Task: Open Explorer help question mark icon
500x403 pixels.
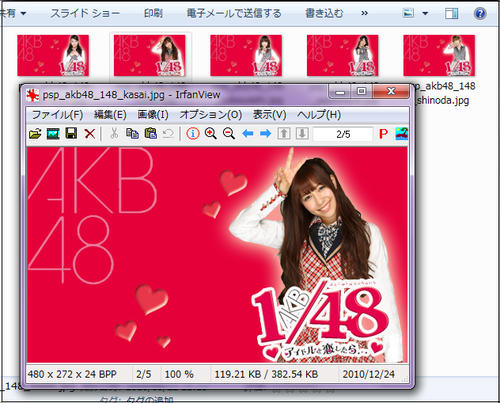Action: point(480,13)
